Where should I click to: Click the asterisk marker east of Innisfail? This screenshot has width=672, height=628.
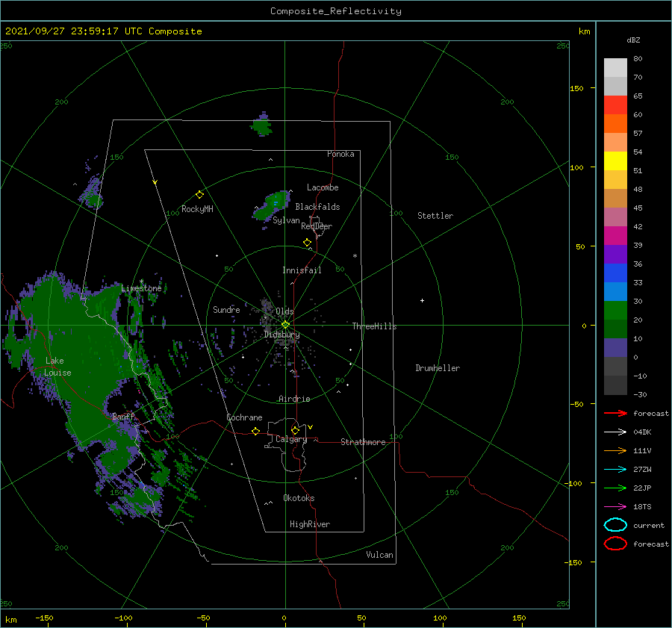pos(355,256)
